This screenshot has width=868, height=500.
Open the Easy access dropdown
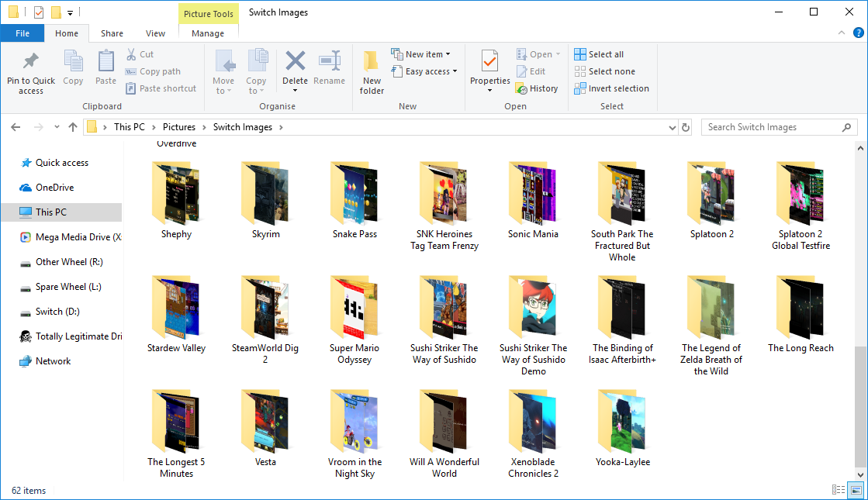click(424, 71)
